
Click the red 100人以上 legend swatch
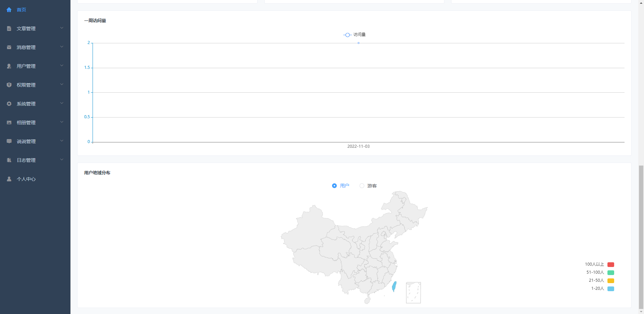(610, 265)
